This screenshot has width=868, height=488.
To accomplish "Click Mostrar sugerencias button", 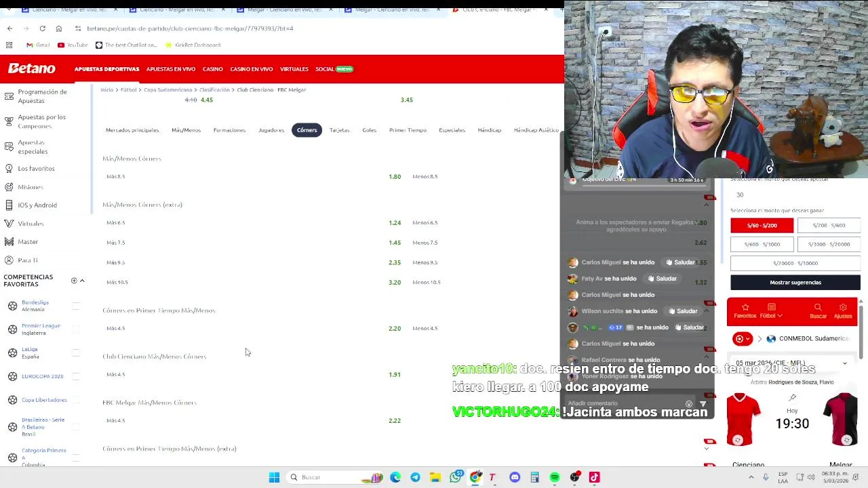I will point(795,283).
